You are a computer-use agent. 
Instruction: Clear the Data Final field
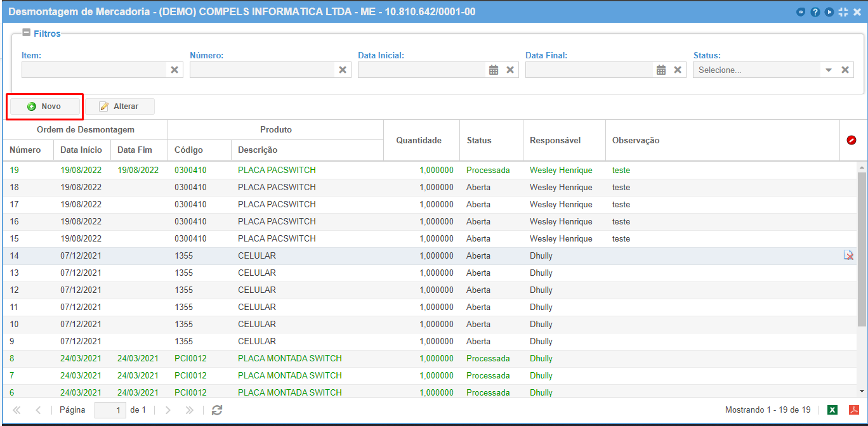tap(678, 70)
